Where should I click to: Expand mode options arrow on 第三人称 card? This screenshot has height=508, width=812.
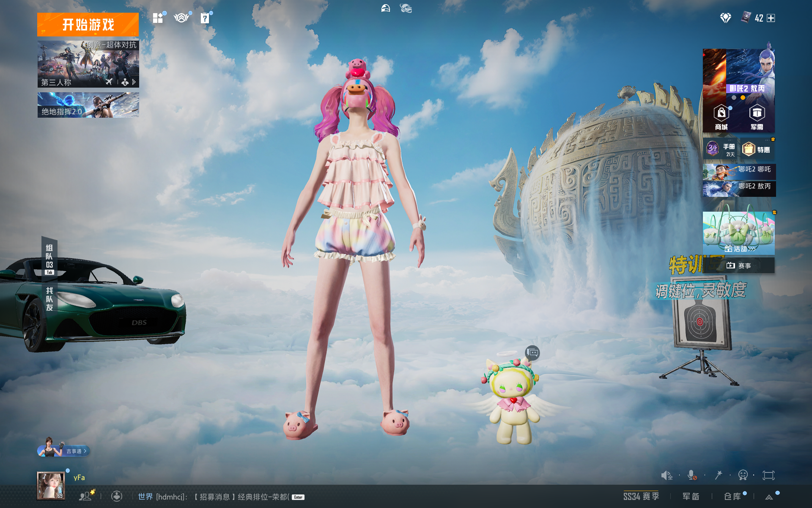tap(134, 82)
